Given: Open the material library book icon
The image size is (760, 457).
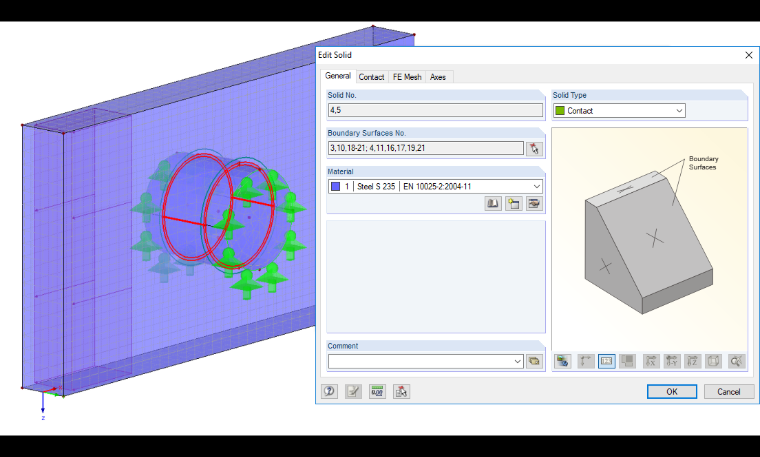Looking at the screenshot, I should coord(492,204).
